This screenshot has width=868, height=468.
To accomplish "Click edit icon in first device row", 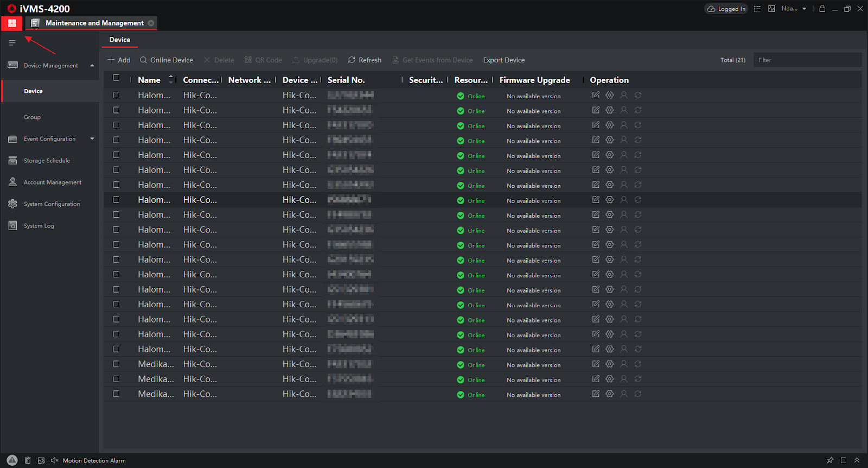I will 596,95.
